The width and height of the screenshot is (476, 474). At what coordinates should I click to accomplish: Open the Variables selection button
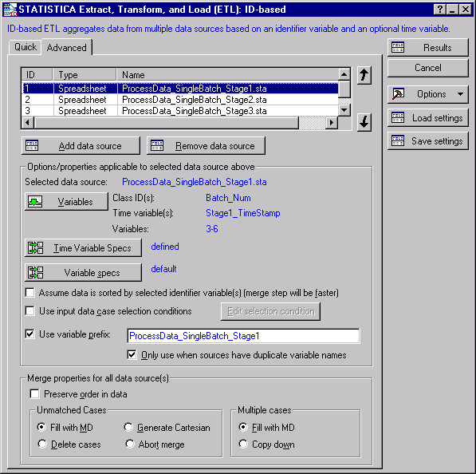coord(66,201)
